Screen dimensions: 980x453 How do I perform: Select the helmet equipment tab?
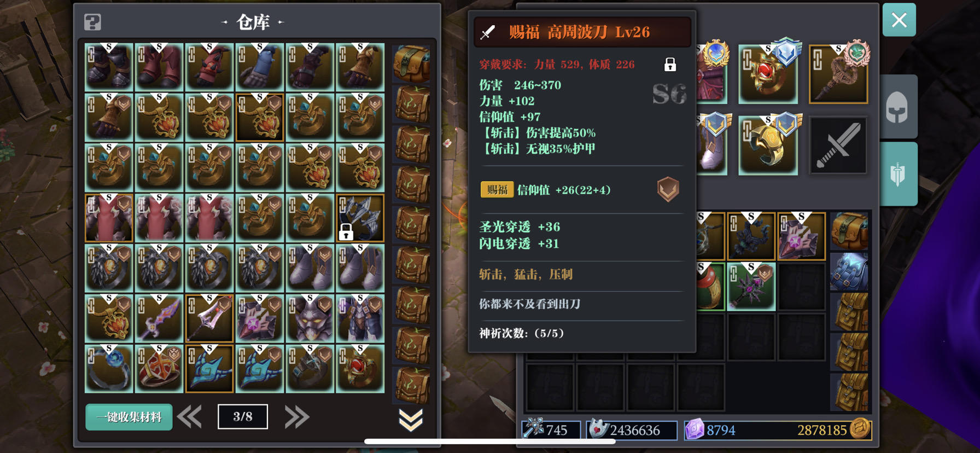897,107
